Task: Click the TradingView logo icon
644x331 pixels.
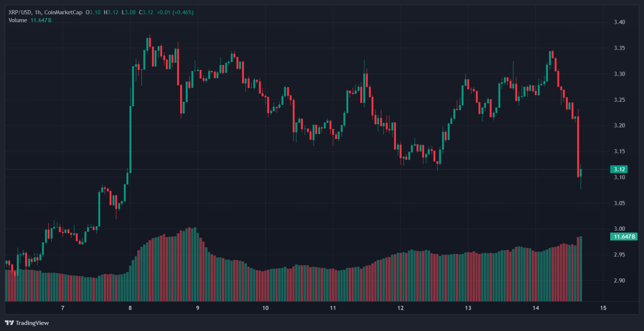Action: pyautogui.click(x=10, y=323)
